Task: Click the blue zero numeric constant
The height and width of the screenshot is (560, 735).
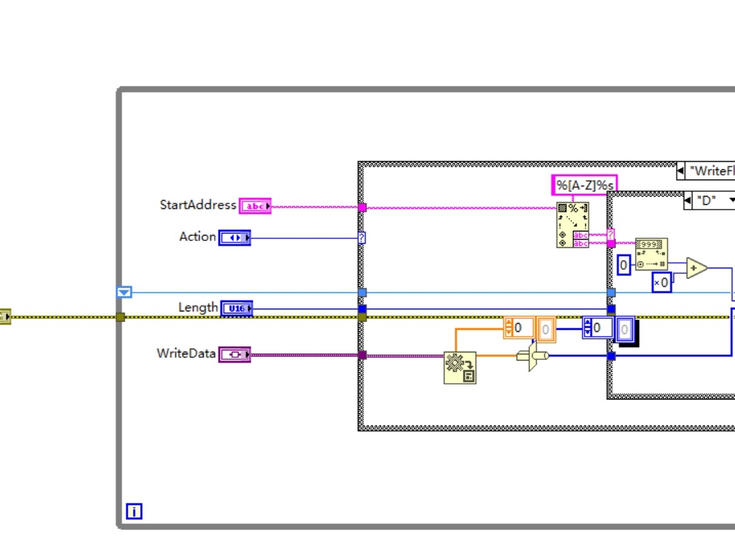Action: [624, 264]
